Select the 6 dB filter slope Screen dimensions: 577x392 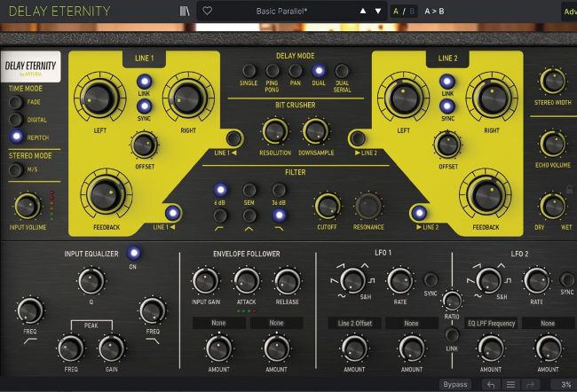click(x=220, y=190)
